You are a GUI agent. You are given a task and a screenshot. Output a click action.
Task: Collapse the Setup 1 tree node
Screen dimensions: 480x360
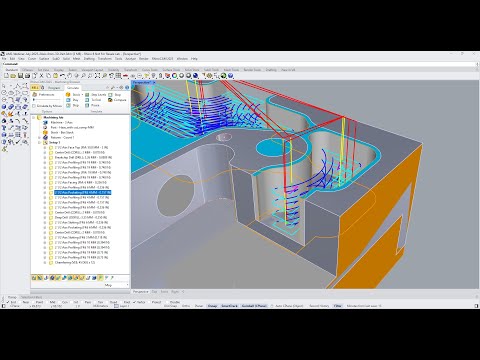click(x=39, y=142)
